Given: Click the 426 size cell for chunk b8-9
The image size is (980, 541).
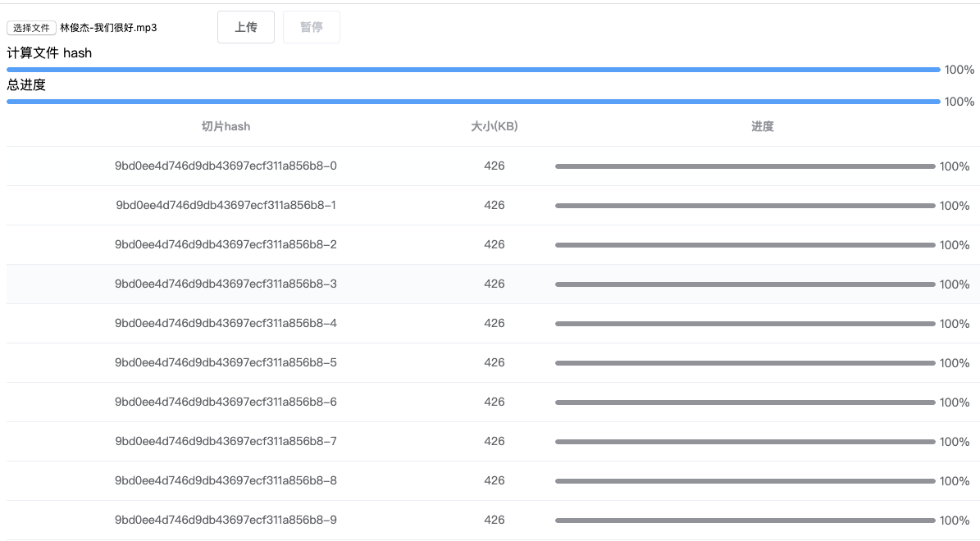Looking at the screenshot, I should click(x=494, y=520).
